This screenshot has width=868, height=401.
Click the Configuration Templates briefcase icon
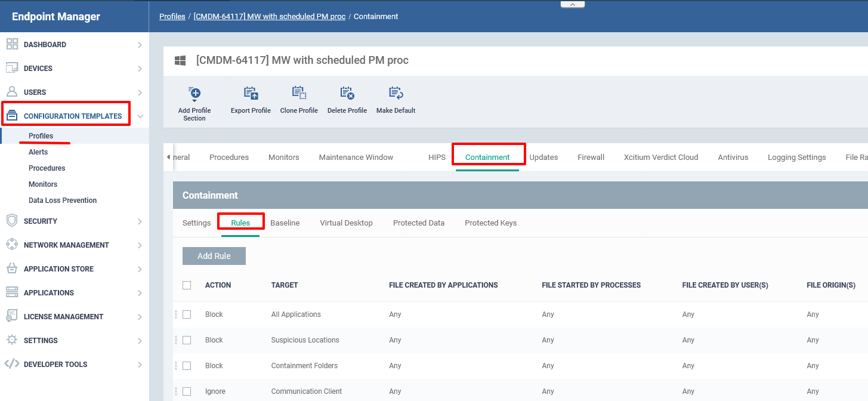12,116
